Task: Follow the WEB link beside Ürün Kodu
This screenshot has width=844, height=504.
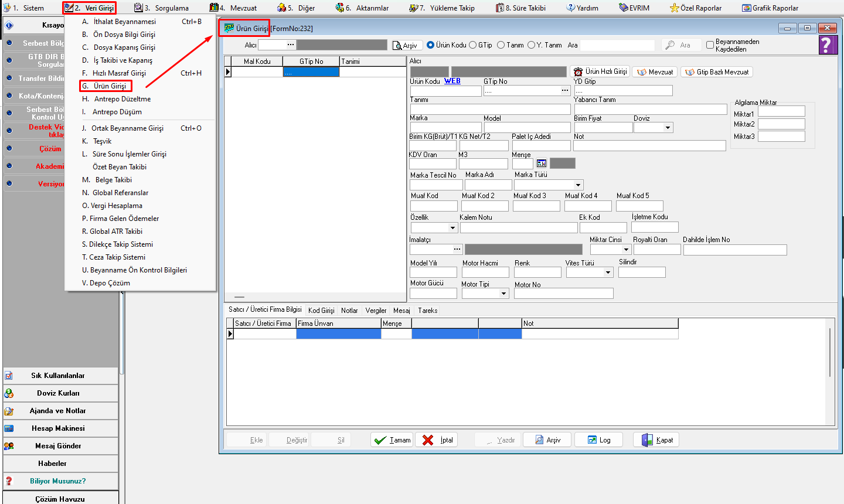Action: pyautogui.click(x=452, y=81)
